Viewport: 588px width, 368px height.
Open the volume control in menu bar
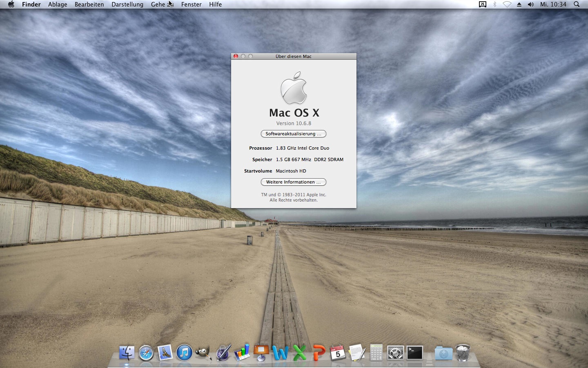click(531, 4)
